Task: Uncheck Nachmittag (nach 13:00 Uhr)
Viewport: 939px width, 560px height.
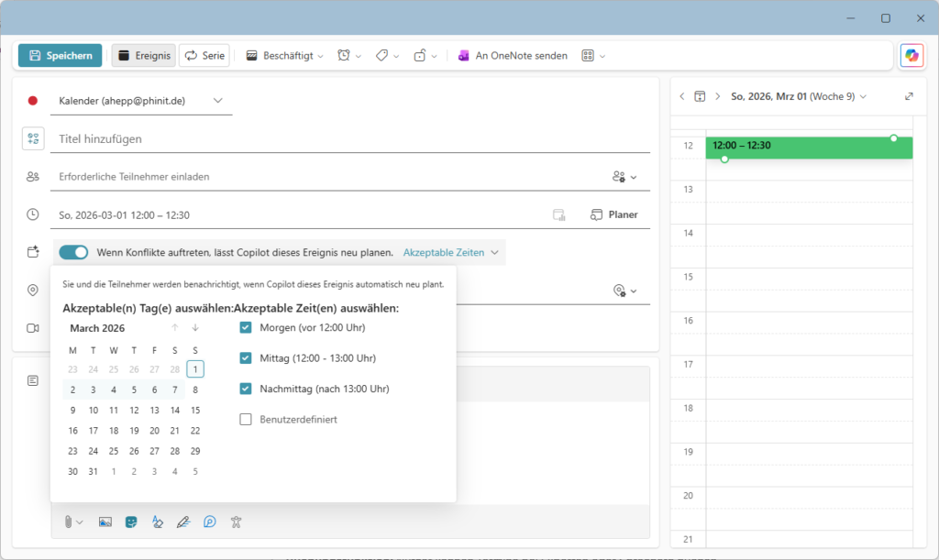Action: [x=246, y=389]
